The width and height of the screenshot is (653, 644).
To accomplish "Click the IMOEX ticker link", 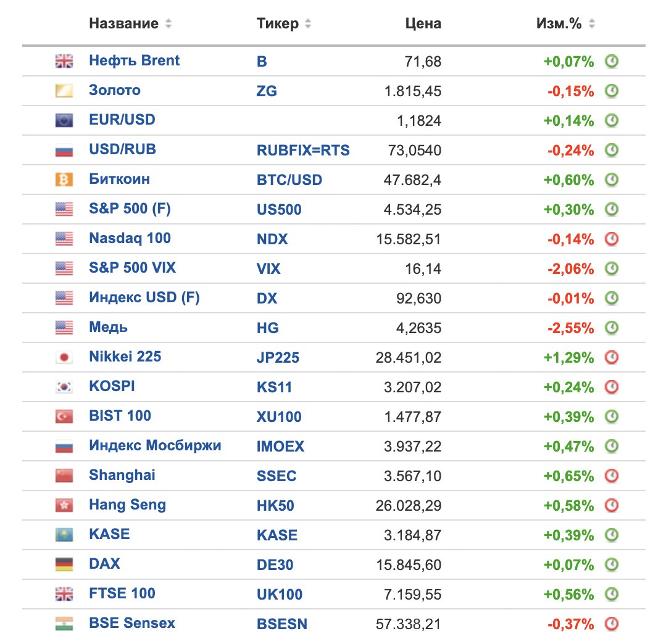I will [x=280, y=446].
